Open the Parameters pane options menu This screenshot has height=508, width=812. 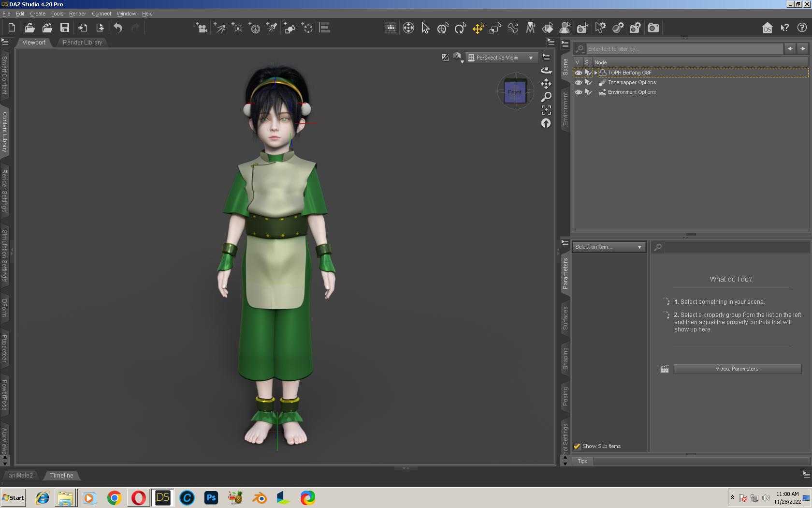(x=565, y=243)
